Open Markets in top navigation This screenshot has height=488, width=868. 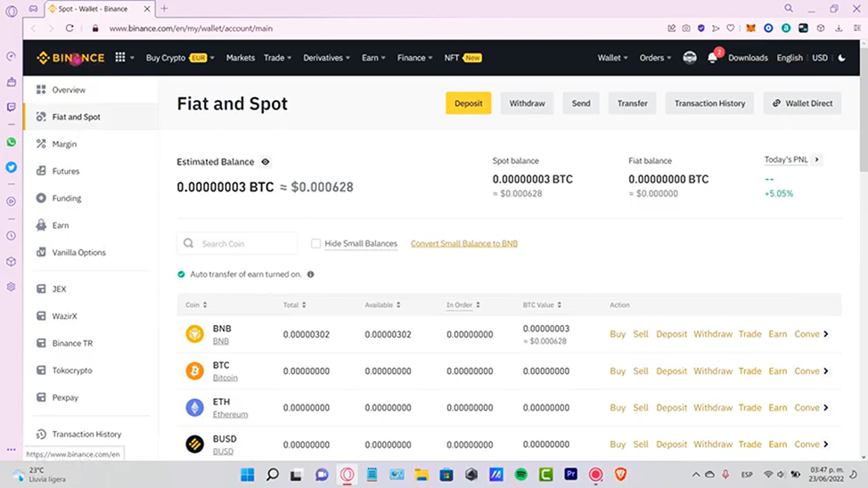(x=241, y=58)
